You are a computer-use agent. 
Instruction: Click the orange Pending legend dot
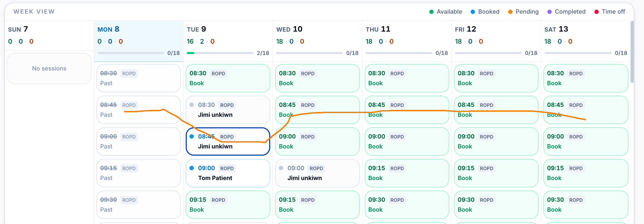(510, 12)
